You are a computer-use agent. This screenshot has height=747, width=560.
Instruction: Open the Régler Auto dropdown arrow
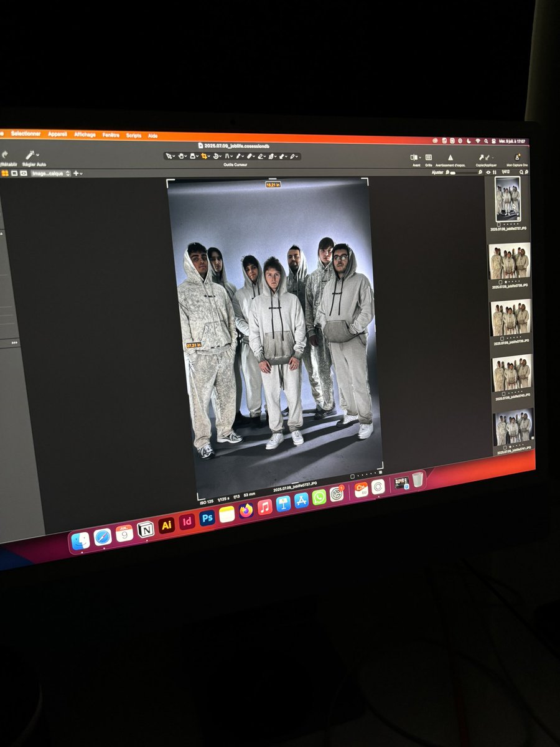(37, 154)
